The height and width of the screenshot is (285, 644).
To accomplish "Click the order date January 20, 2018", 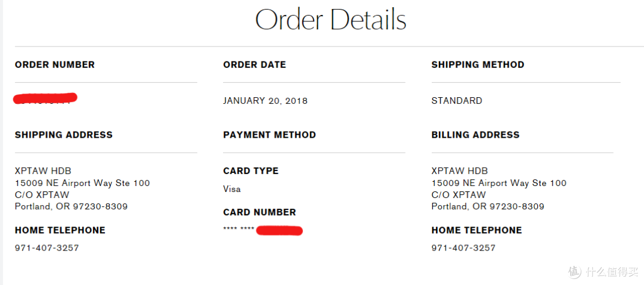I will pos(265,101).
